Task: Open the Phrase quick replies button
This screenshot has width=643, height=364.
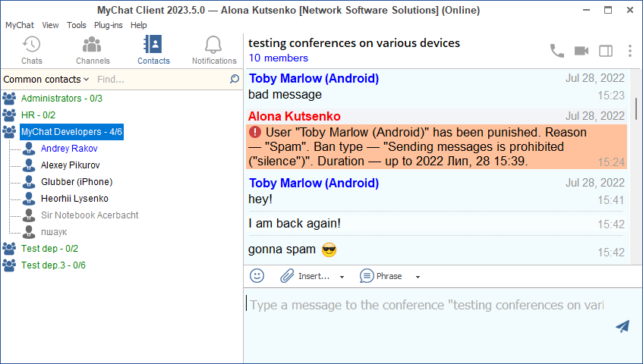Action: tap(382, 276)
